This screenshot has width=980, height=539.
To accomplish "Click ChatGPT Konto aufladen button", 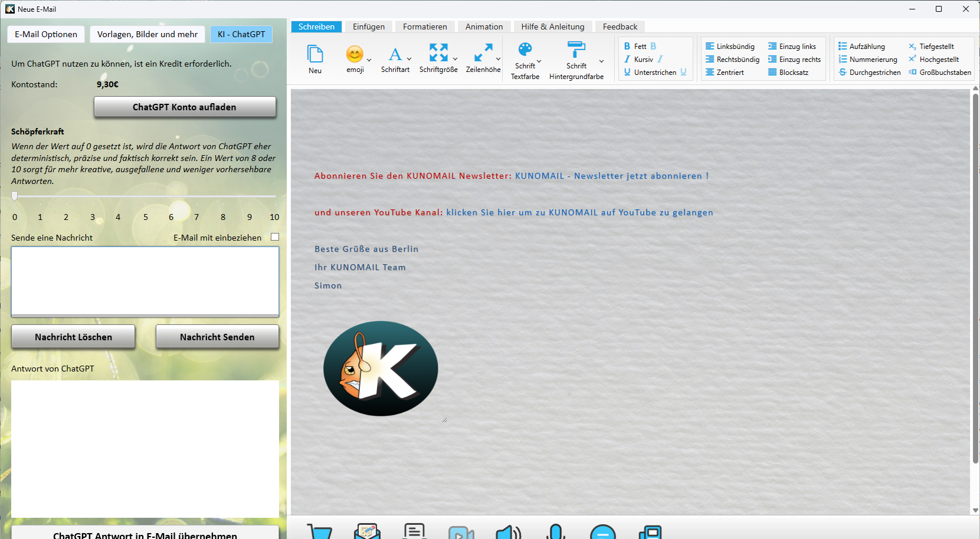I will coord(185,107).
